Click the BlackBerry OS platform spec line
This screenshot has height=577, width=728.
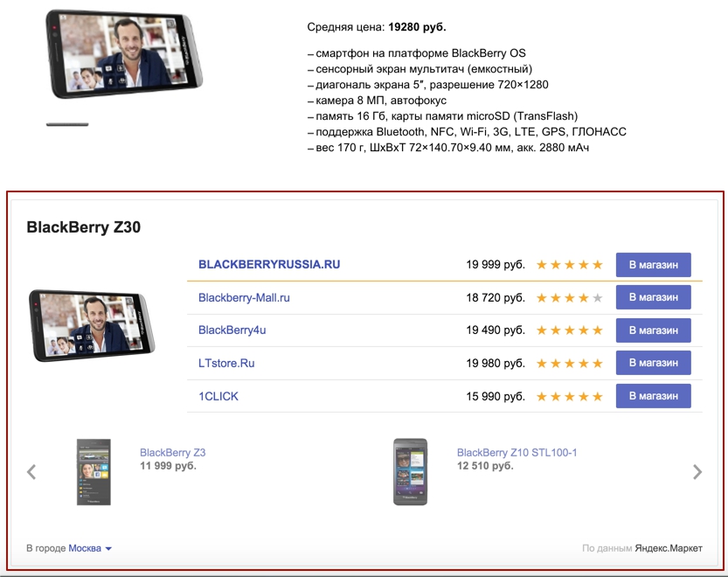pos(417,53)
